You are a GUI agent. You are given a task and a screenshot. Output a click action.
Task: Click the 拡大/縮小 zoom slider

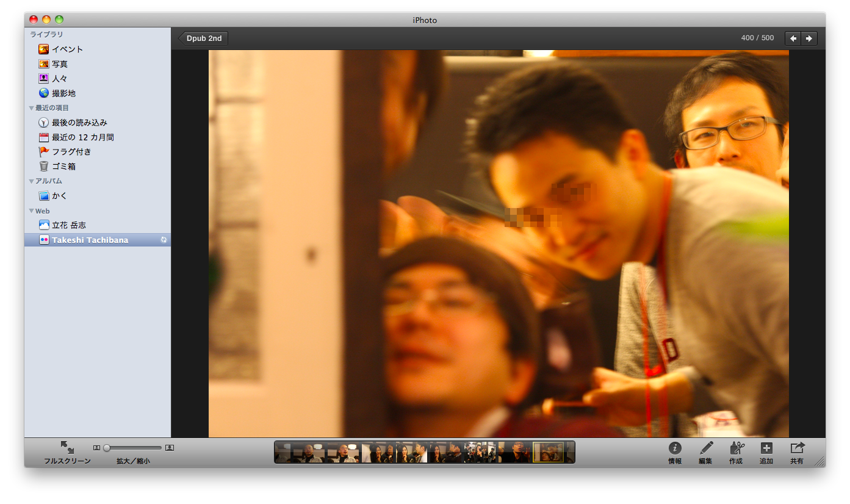[133, 448]
